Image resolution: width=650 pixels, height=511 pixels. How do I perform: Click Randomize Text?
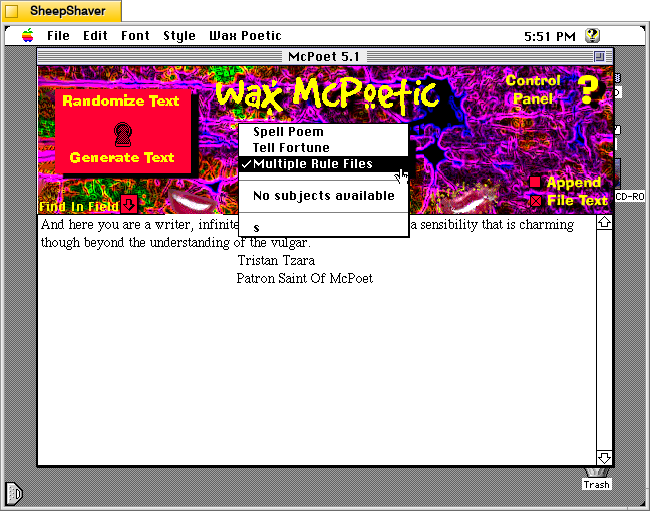pyautogui.click(x=121, y=101)
